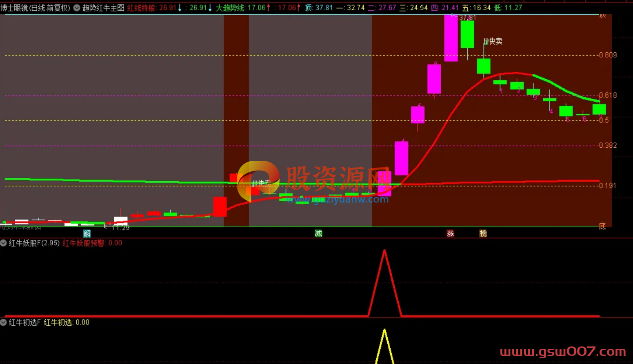Click the 解 event marker icon
This screenshot has height=364, width=633.
point(87,233)
